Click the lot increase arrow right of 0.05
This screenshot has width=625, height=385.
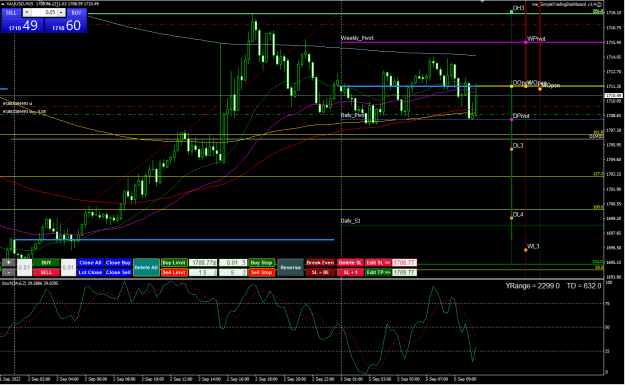[x=61, y=13]
